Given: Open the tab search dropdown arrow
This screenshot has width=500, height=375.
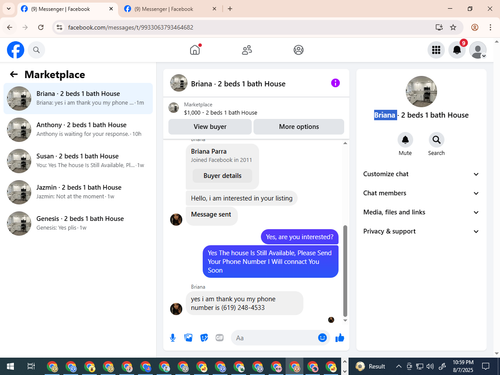Looking at the screenshot, I should click(9, 9).
